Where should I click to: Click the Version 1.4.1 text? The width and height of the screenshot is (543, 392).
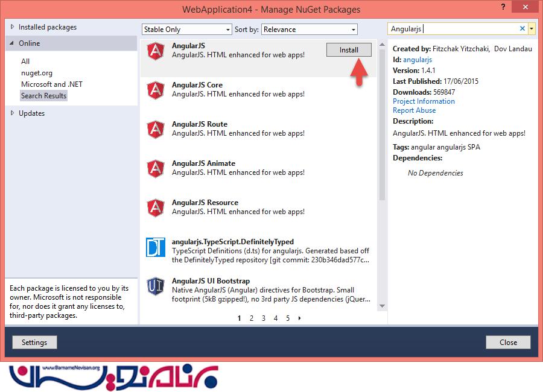pyautogui.click(x=414, y=71)
